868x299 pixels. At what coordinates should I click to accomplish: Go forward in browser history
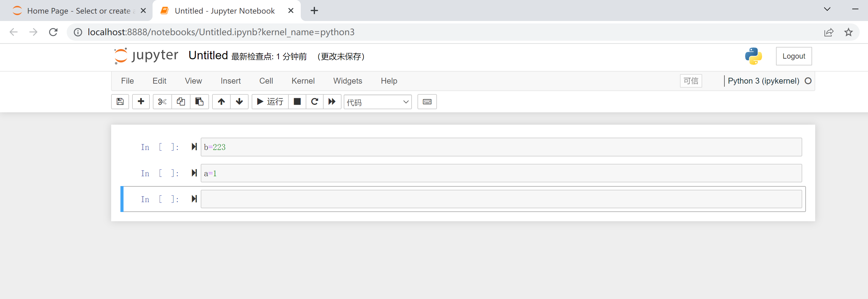tap(33, 32)
